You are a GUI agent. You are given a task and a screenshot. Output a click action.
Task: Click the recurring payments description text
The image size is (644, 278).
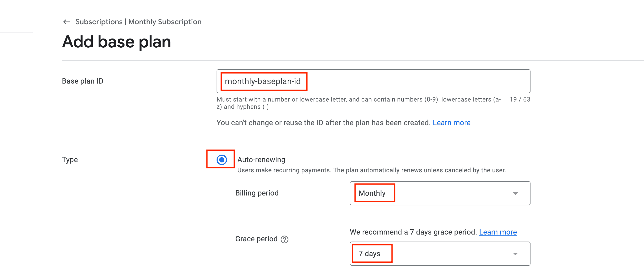click(x=371, y=170)
